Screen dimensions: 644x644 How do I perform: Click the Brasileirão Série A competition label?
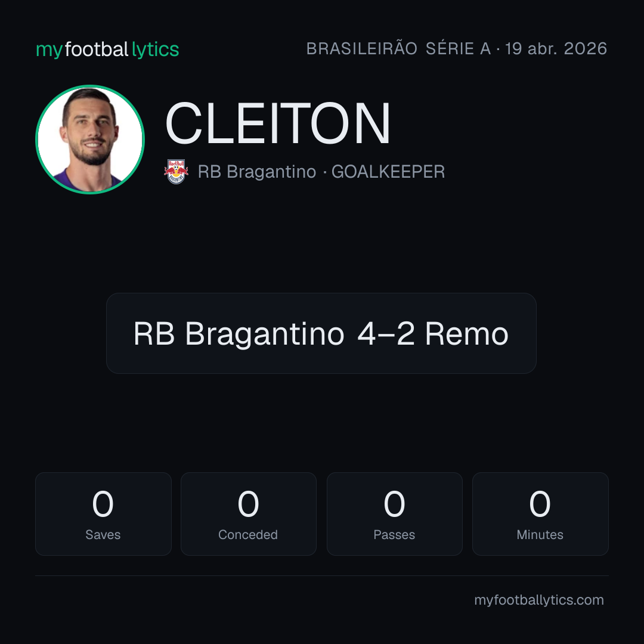coord(398,48)
